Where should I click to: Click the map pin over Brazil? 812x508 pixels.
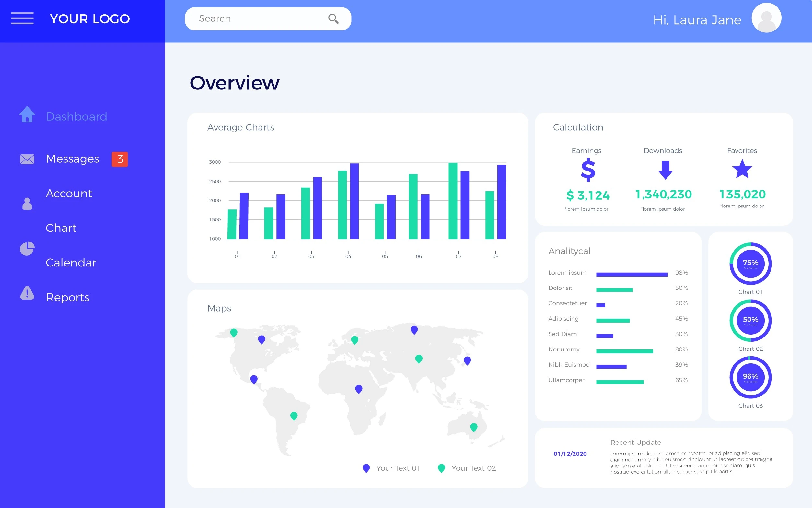[294, 416]
